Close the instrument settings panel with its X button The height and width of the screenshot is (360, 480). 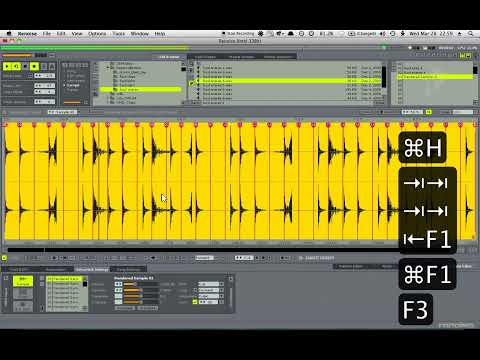click(231, 279)
